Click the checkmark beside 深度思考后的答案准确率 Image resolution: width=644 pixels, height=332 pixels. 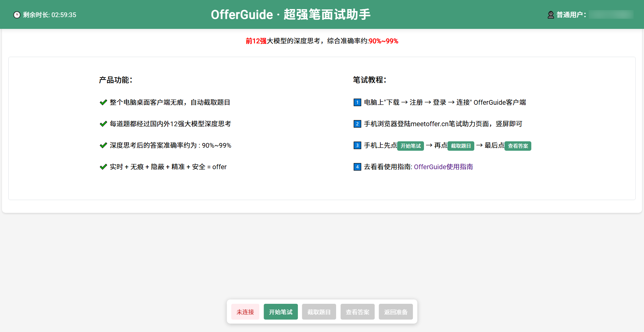pos(103,145)
